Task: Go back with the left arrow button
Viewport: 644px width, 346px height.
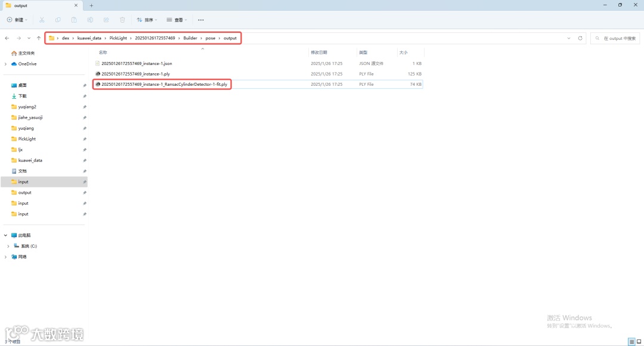Action: point(7,38)
